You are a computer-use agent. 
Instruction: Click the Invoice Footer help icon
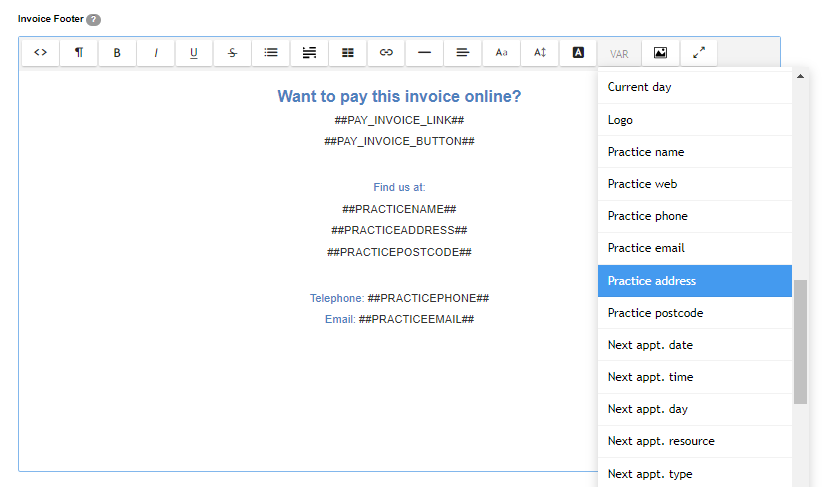pos(93,20)
